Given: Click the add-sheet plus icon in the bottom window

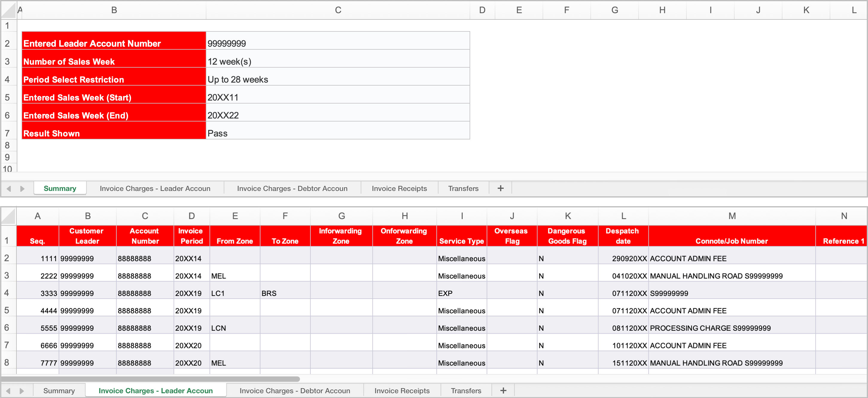Looking at the screenshot, I should 503,390.
